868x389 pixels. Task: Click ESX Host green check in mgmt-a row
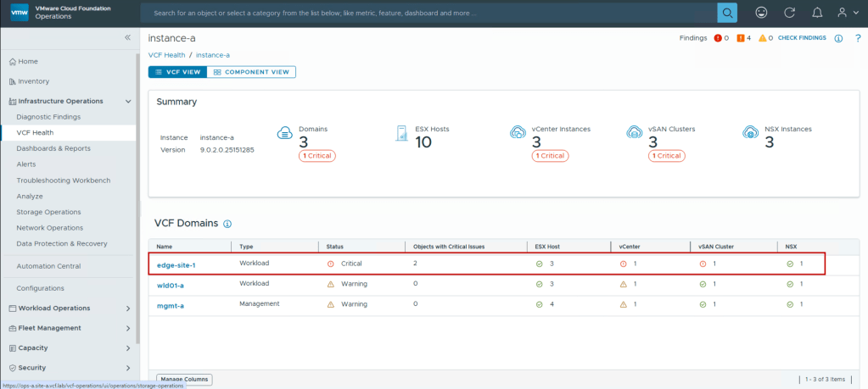pyautogui.click(x=539, y=304)
